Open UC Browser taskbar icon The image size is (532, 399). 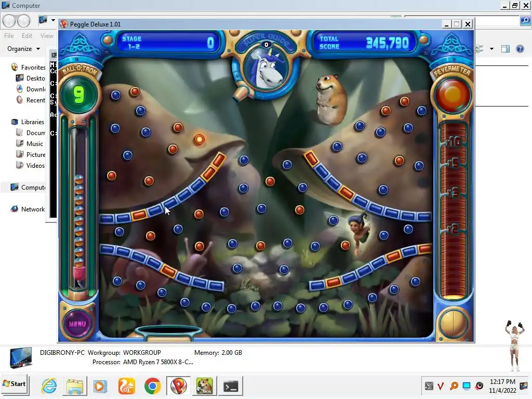tap(127, 387)
